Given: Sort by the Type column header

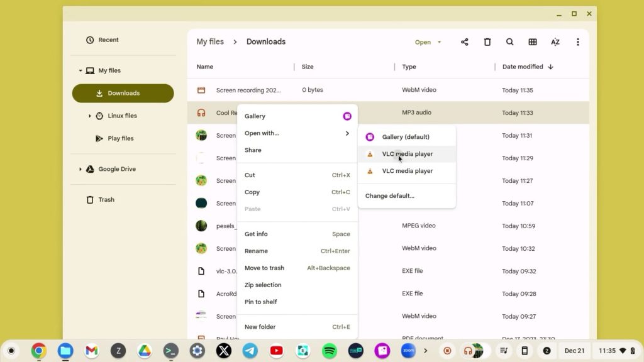Looking at the screenshot, I should coord(409,67).
